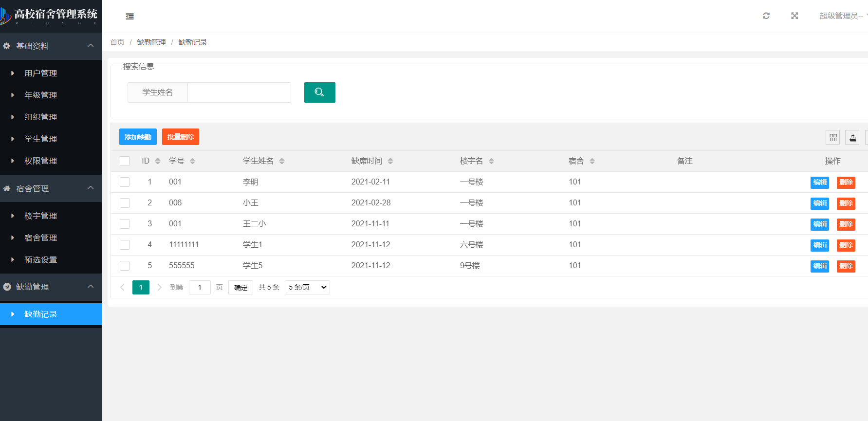Check the row for student 李明

(x=125, y=182)
